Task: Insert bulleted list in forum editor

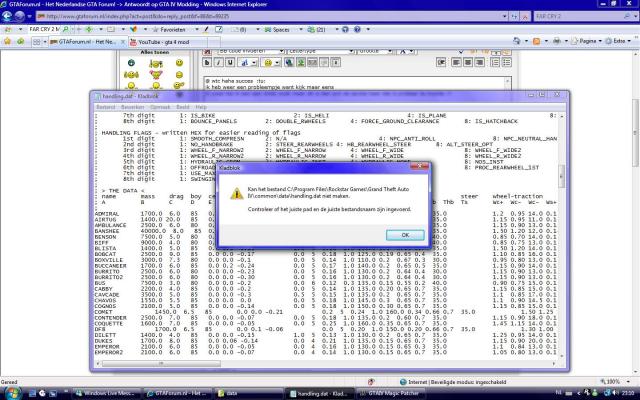Action: tap(507, 62)
